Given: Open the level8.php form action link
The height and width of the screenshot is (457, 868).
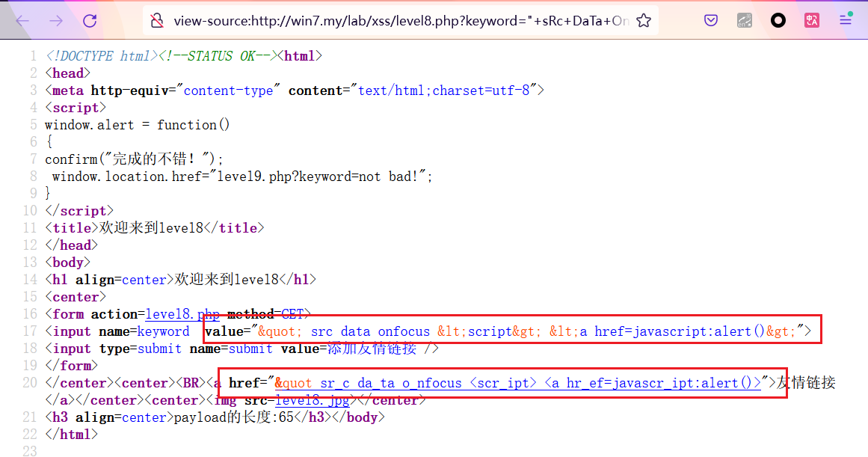Looking at the screenshot, I should pos(182,314).
